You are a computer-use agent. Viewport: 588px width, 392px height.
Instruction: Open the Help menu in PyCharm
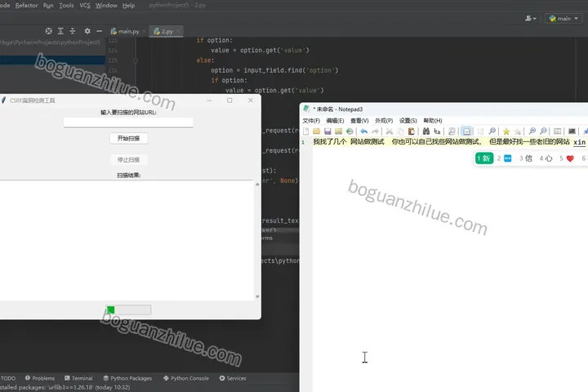pyautogui.click(x=128, y=5)
